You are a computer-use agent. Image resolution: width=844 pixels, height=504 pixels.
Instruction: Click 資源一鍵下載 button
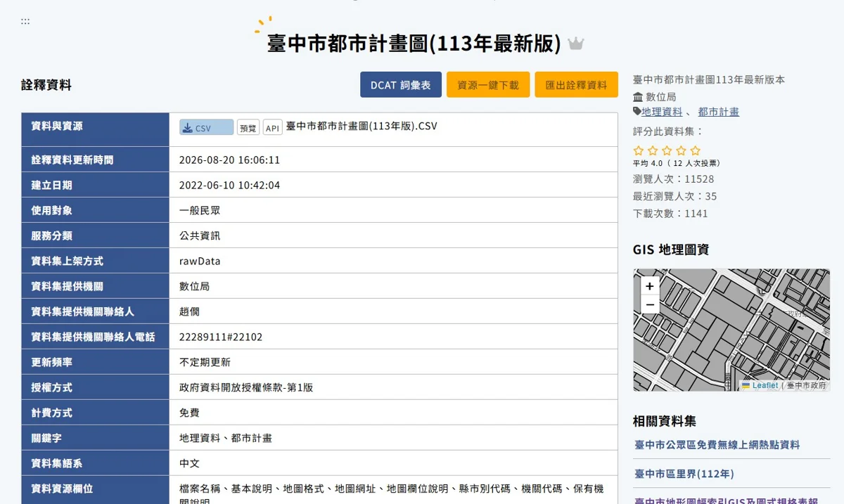(488, 84)
